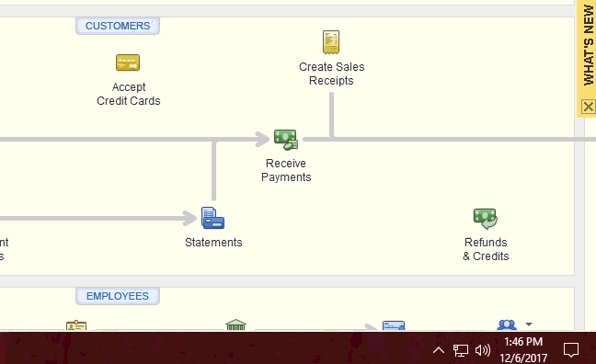Open the CUSTOMERS section button

118,26
